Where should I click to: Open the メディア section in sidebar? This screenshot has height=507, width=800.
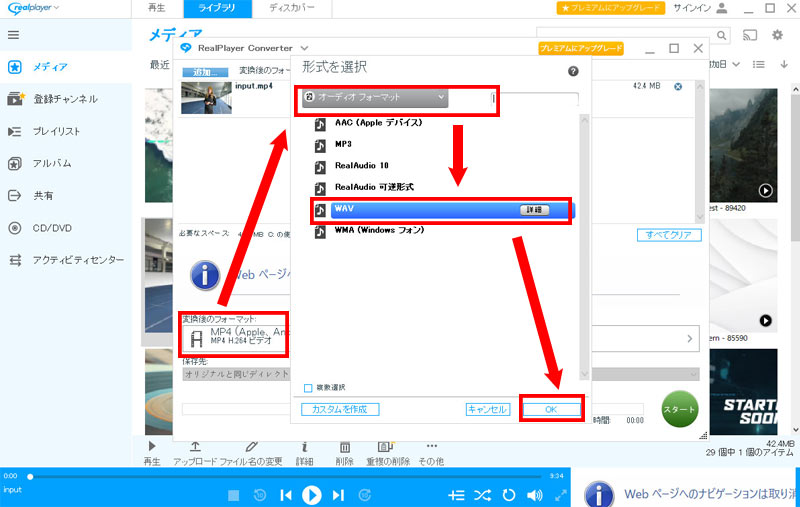(50, 67)
